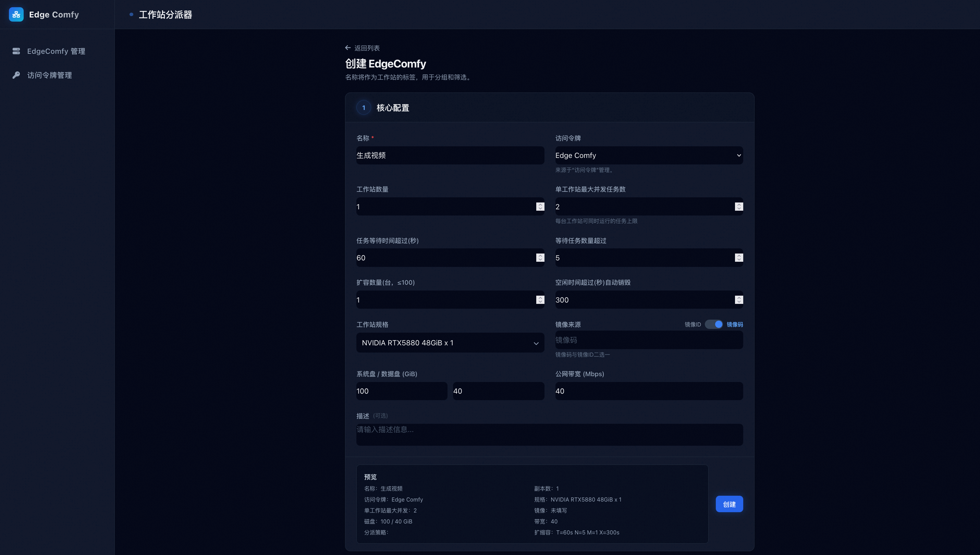Click the 空闲时间自动销毁 spinner arrows
Screen dimensions: 980x555
click(x=738, y=300)
